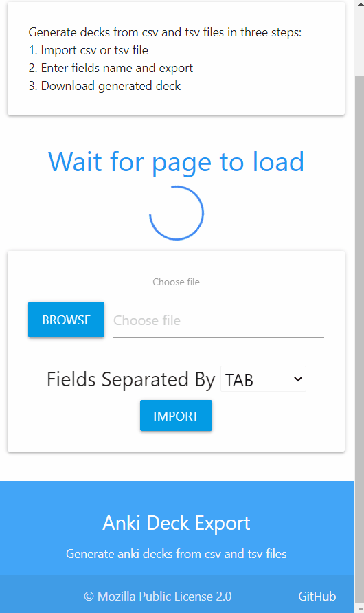Image resolution: width=364 pixels, height=613 pixels.
Task: Click the Mozilla Public License 2.0 text
Action: click(158, 597)
